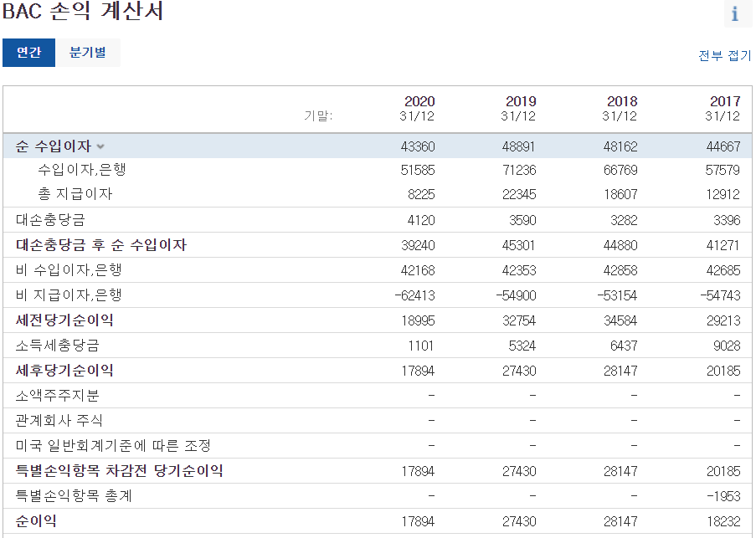Image resolution: width=756 pixels, height=538 pixels.
Task: Click value 18232 in 순이익 row
Action: (723, 521)
